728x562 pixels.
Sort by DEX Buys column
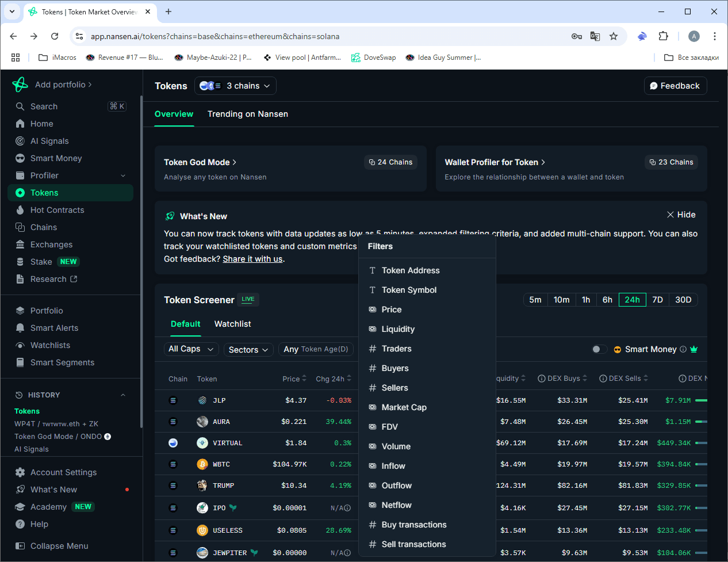562,379
